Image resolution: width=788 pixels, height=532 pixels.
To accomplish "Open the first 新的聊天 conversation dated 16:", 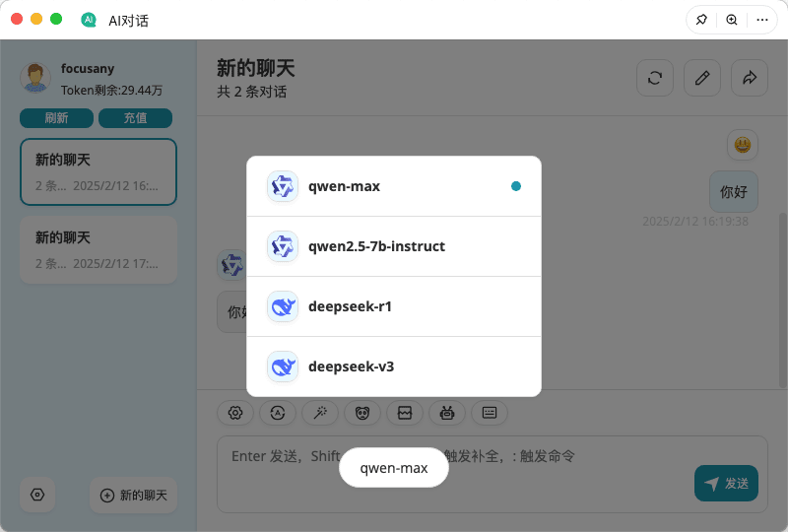I will (x=98, y=172).
